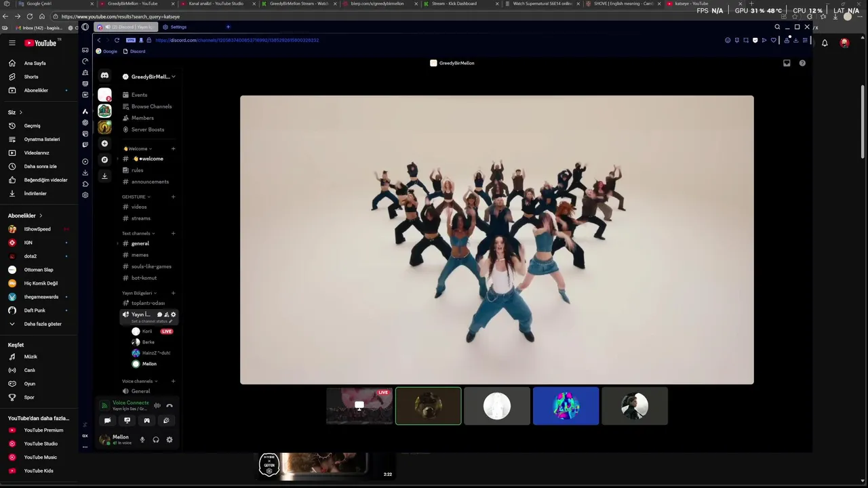Screen dimensions: 868x488
Task: Click Add a Server plus icon in Discord
Action: coord(104,144)
